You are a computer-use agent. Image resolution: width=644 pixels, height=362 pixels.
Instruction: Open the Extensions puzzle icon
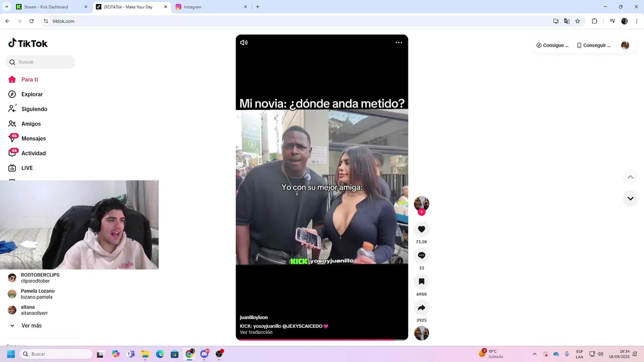tap(594, 21)
